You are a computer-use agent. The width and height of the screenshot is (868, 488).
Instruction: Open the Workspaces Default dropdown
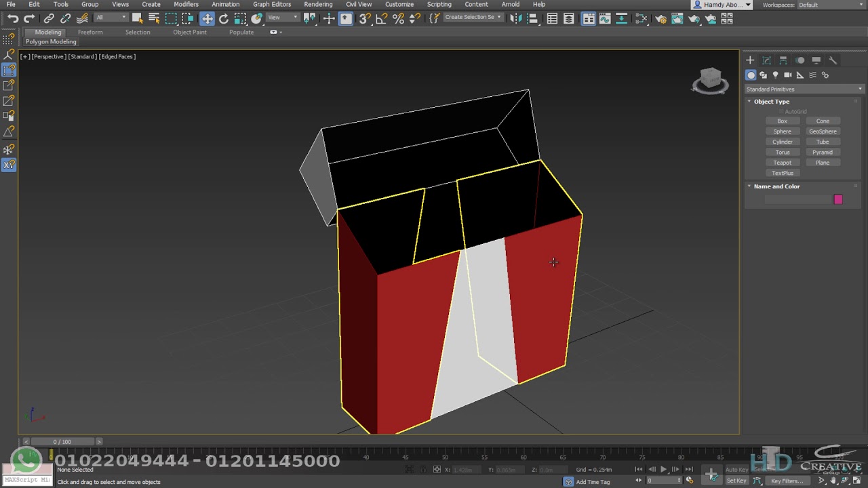click(x=831, y=5)
